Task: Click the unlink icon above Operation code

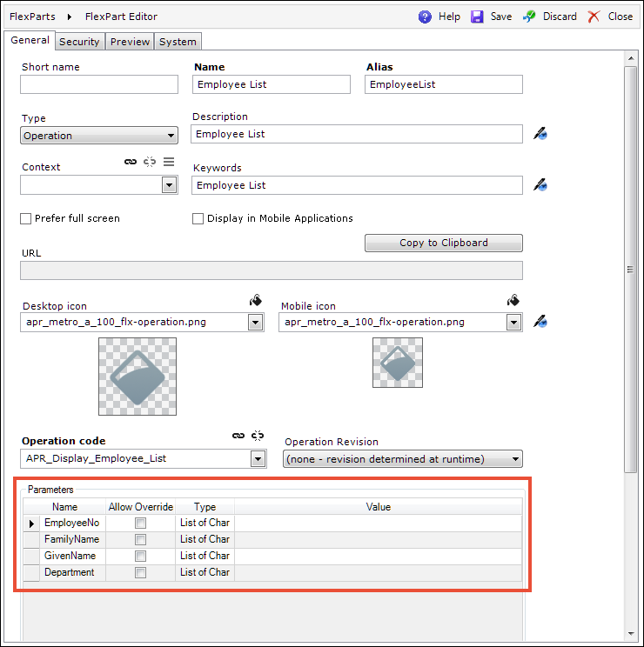Action: click(x=258, y=436)
